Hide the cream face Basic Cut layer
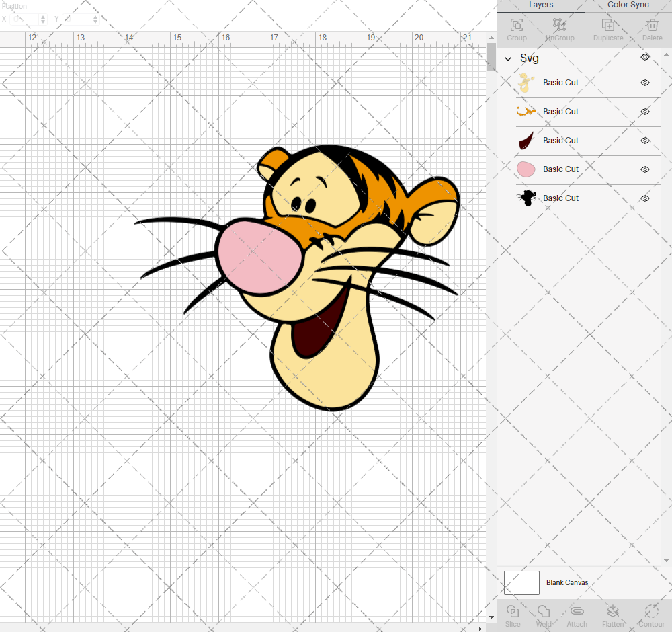The image size is (672, 632). click(x=645, y=83)
